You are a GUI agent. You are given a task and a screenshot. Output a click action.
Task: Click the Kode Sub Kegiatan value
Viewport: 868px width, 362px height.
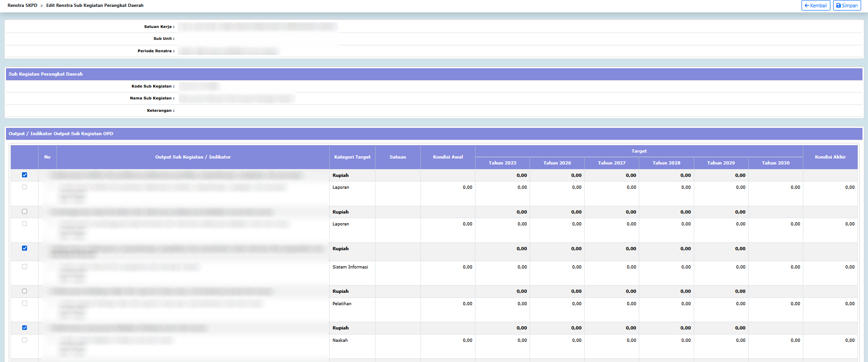coord(199,86)
